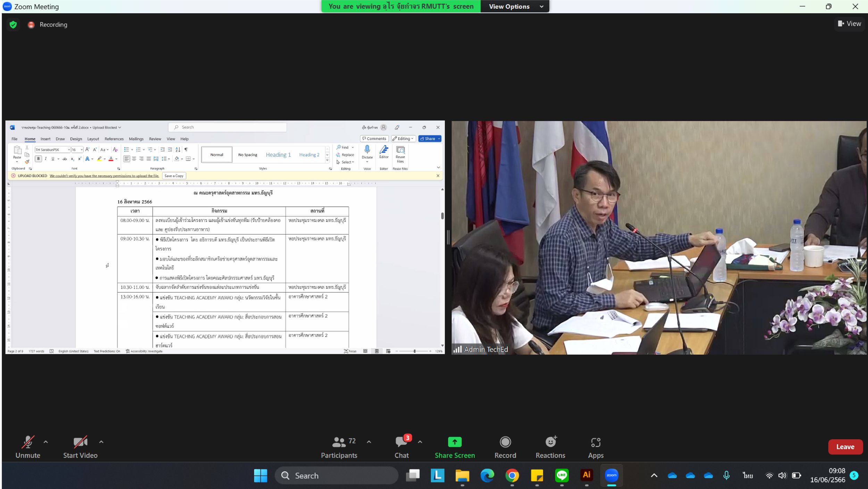The width and height of the screenshot is (868, 489).
Task: Open the Participants list
Action: tap(339, 447)
